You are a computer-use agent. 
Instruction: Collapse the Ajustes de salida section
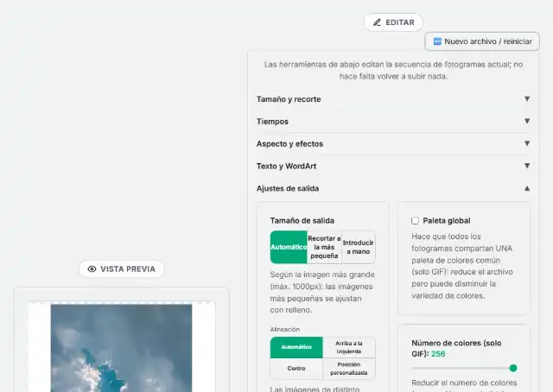tap(393, 188)
